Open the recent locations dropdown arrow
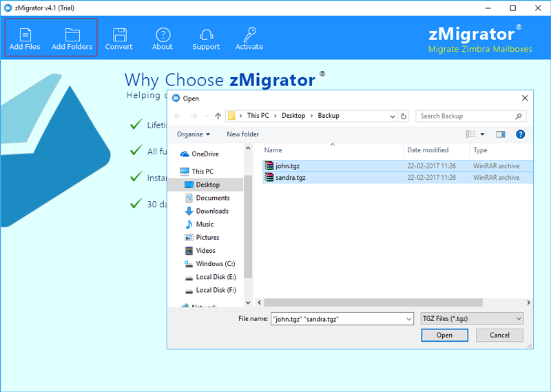 [x=207, y=116]
